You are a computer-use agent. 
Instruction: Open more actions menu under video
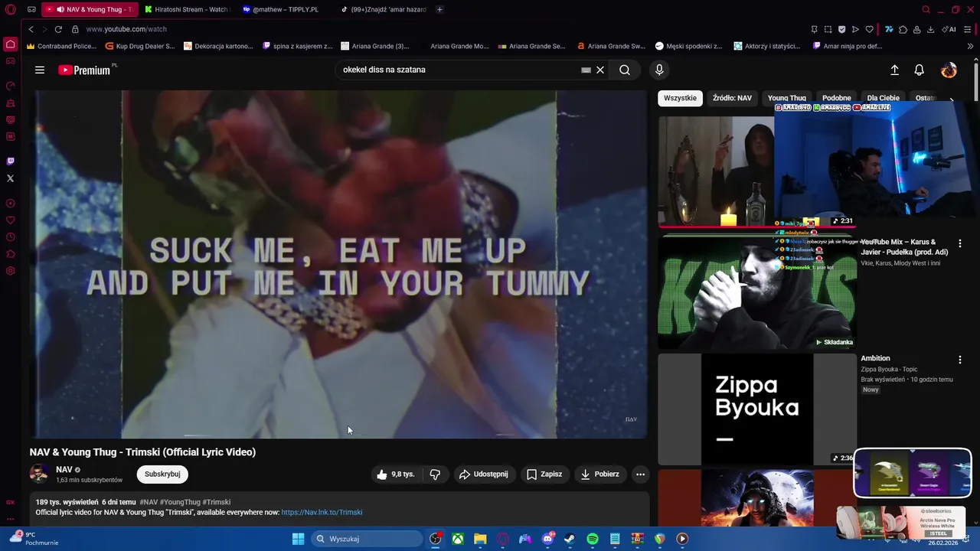[x=641, y=474]
